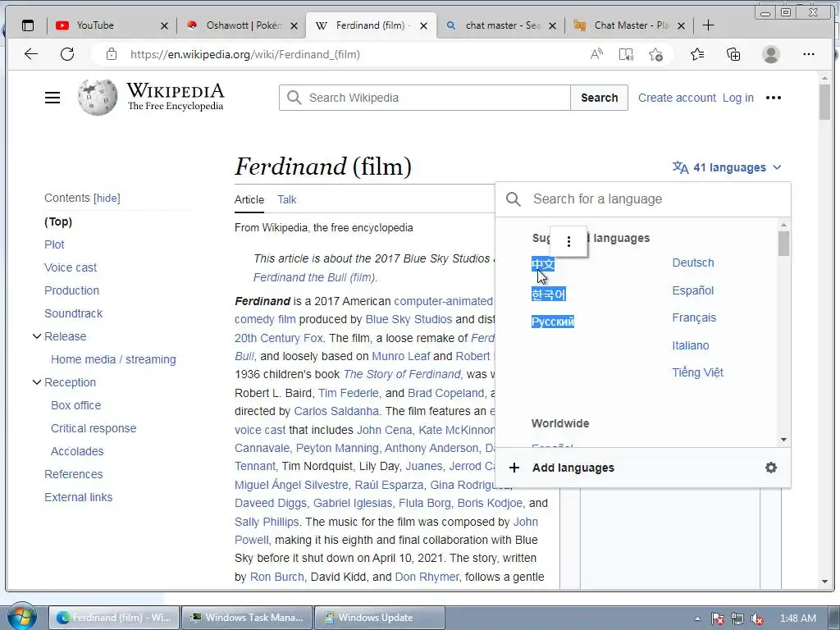
Task: Add this page to favorites star icon
Action: [655, 54]
